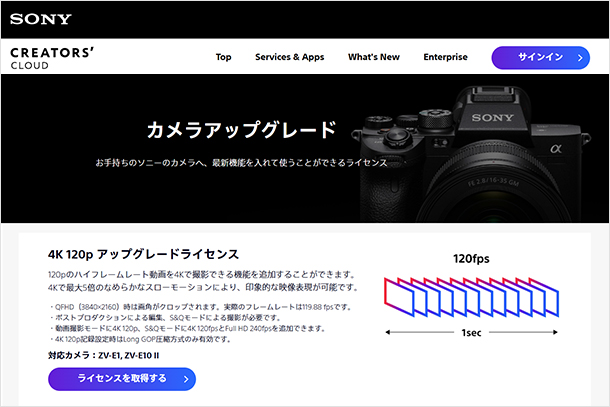
Task: Open the What's New menu
Action: click(x=374, y=57)
